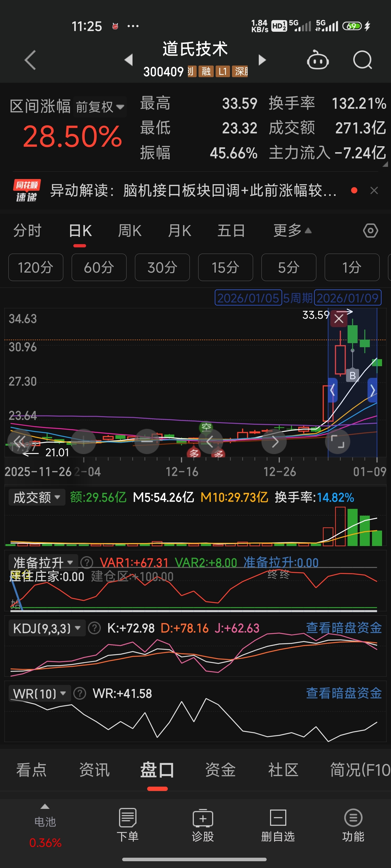This screenshot has height=868, width=391.
Task: Open 前复权 adjustment dropdown
Action: (x=100, y=107)
